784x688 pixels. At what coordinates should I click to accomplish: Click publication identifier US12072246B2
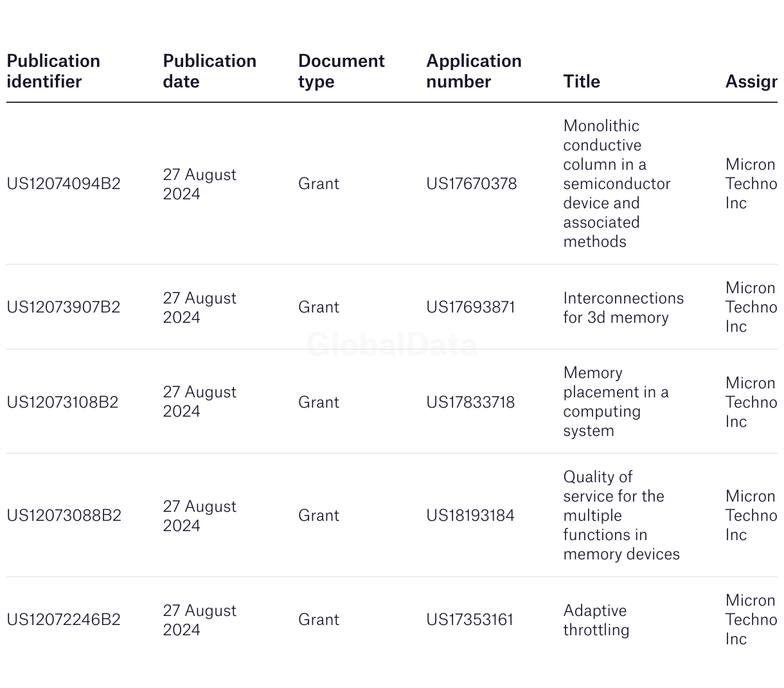(64, 620)
